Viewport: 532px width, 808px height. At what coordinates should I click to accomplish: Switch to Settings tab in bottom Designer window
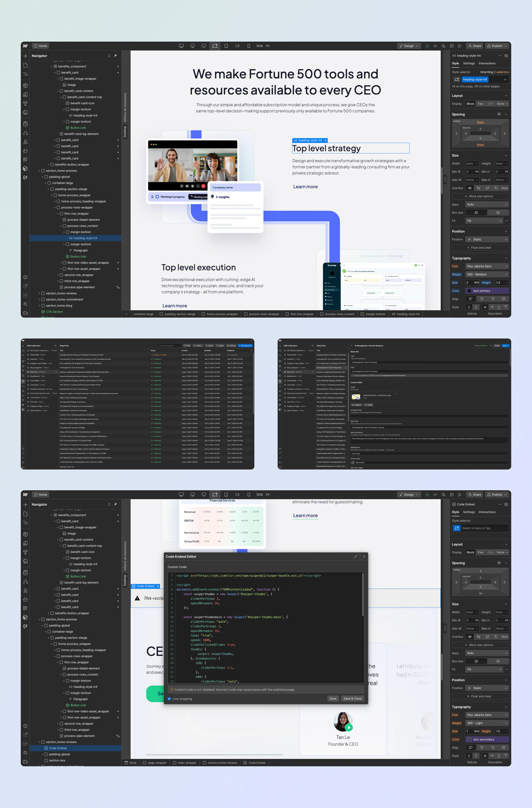tap(469, 512)
